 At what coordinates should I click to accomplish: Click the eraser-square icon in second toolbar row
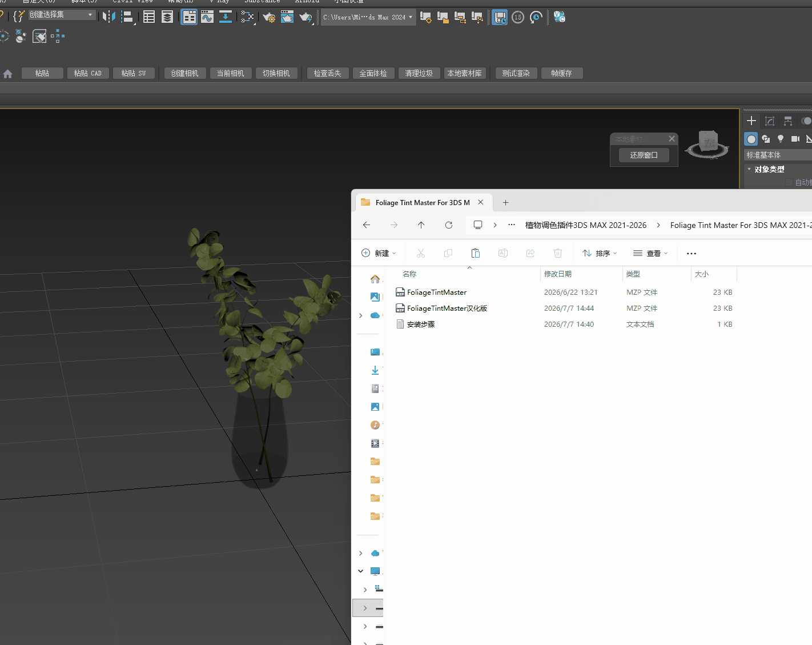[39, 37]
